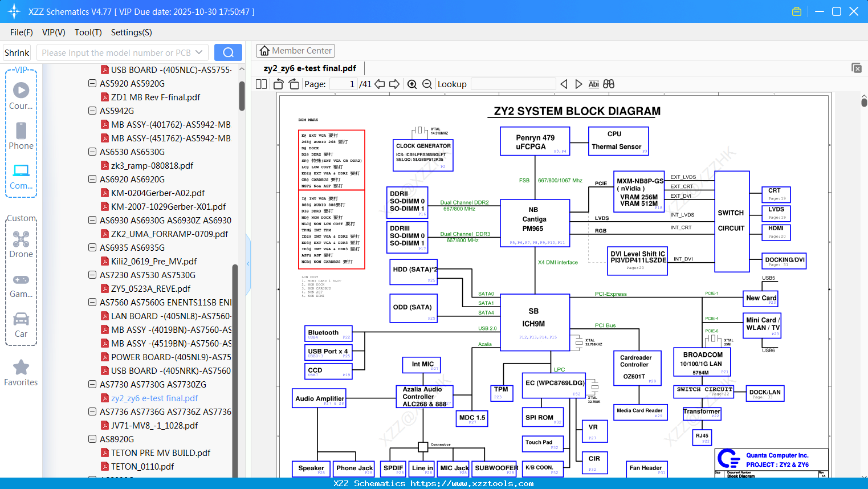868x489 pixels.
Task: Open the Car category
Action: click(21, 325)
